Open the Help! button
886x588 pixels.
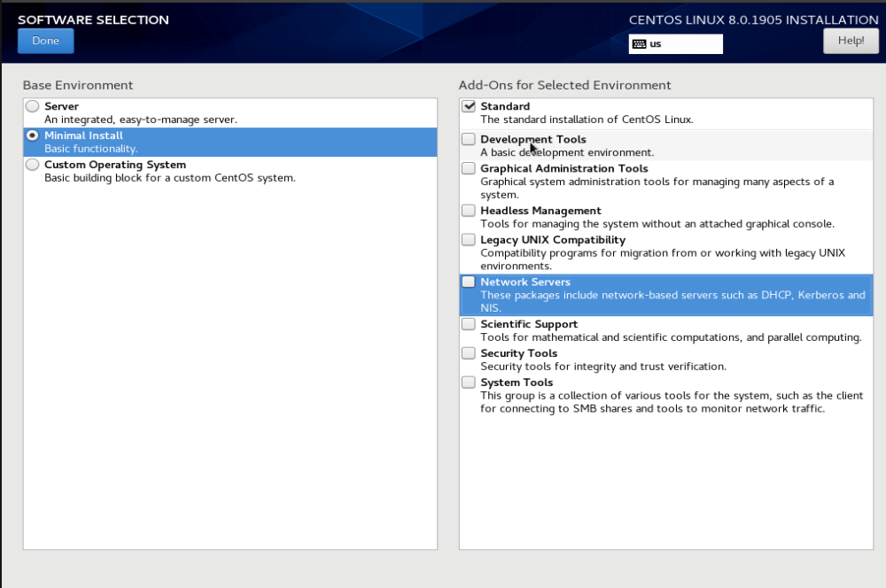pyautogui.click(x=851, y=41)
